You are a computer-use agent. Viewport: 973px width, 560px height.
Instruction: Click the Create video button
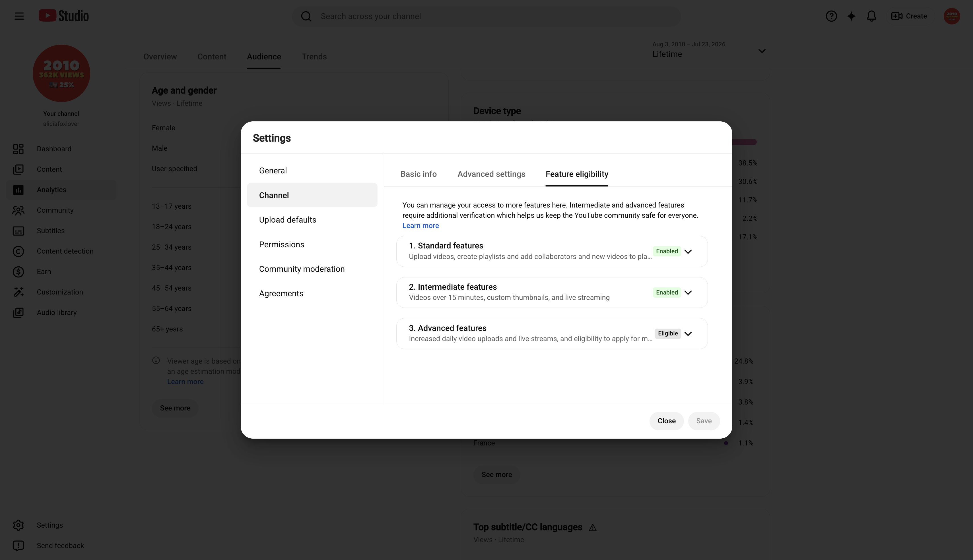(909, 16)
